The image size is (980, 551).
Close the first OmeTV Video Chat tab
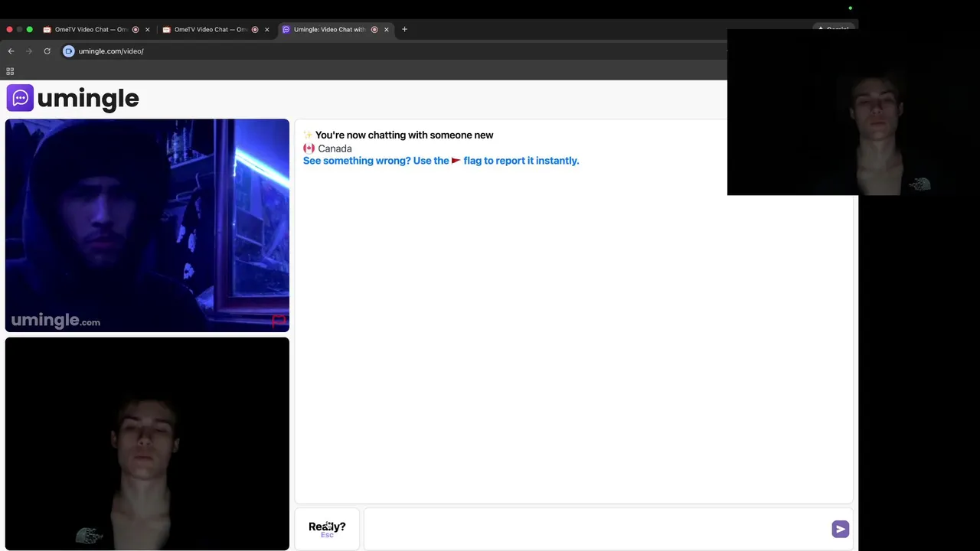[x=147, y=30]
